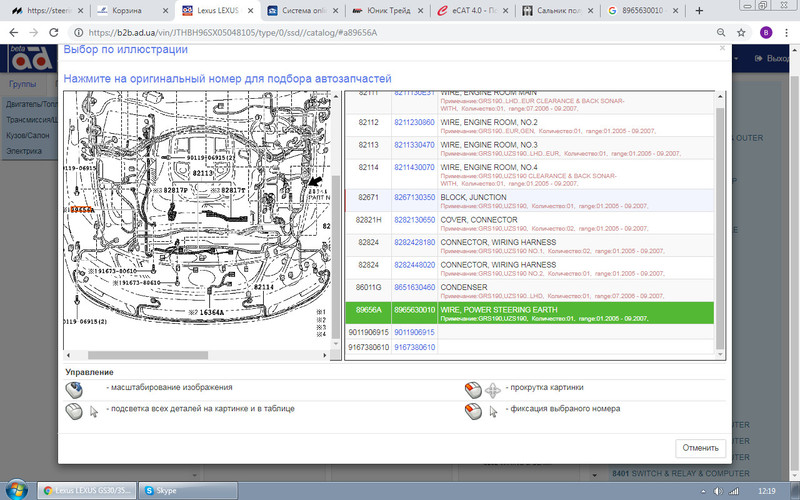
Task: Click the forward navigation arrow
Action: tap(34, 33)
